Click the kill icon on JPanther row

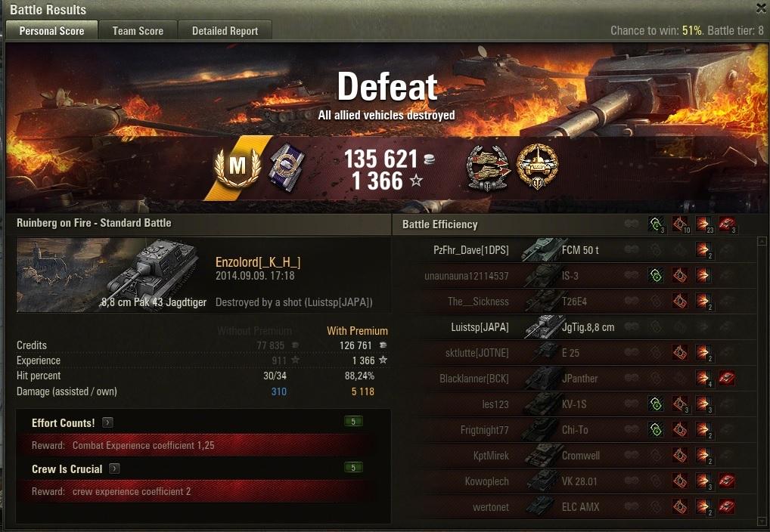(x=727, y=378)
